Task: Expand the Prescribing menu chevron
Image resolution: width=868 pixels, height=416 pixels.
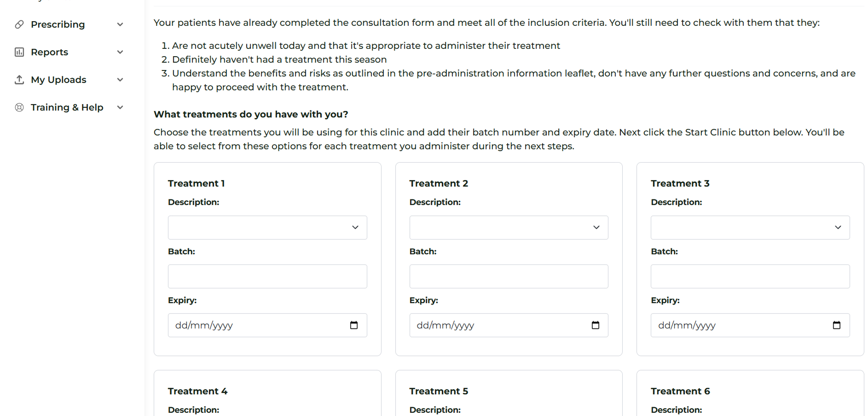Action: point(120,24)
